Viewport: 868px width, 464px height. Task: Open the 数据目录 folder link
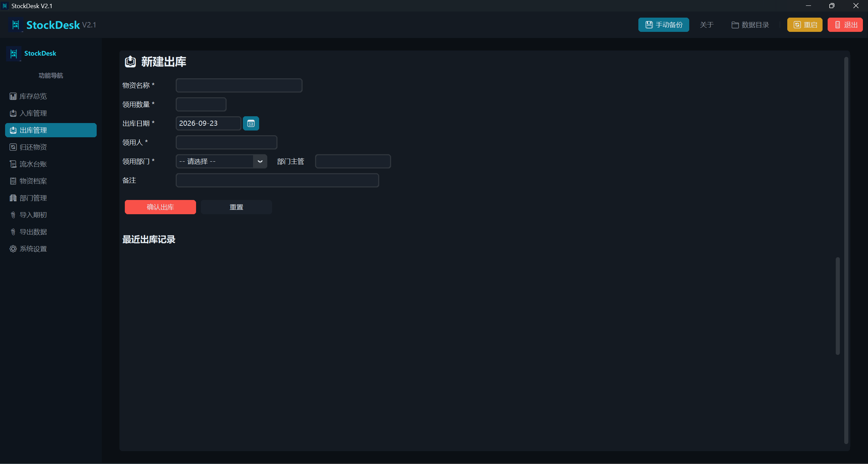click(750, 25)
